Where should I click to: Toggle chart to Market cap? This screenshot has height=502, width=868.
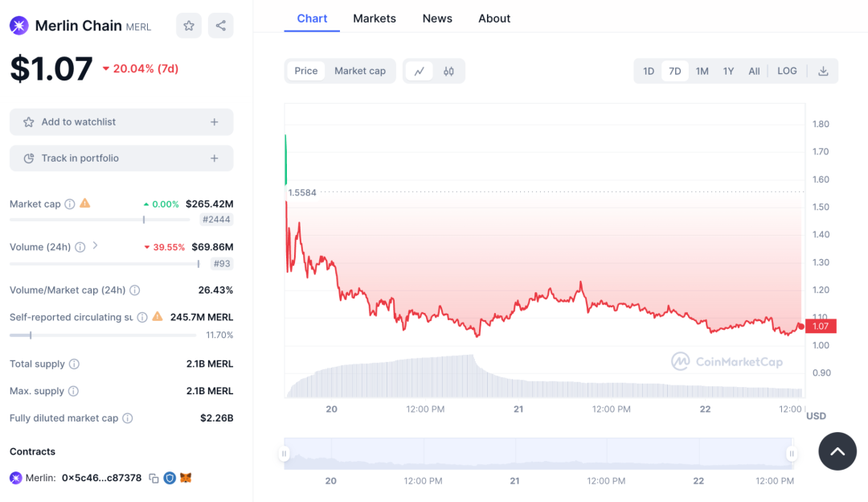click(x=360, y=71)
